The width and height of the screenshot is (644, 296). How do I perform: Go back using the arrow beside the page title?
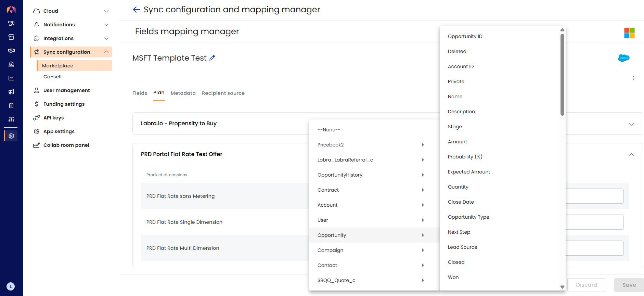137,10
